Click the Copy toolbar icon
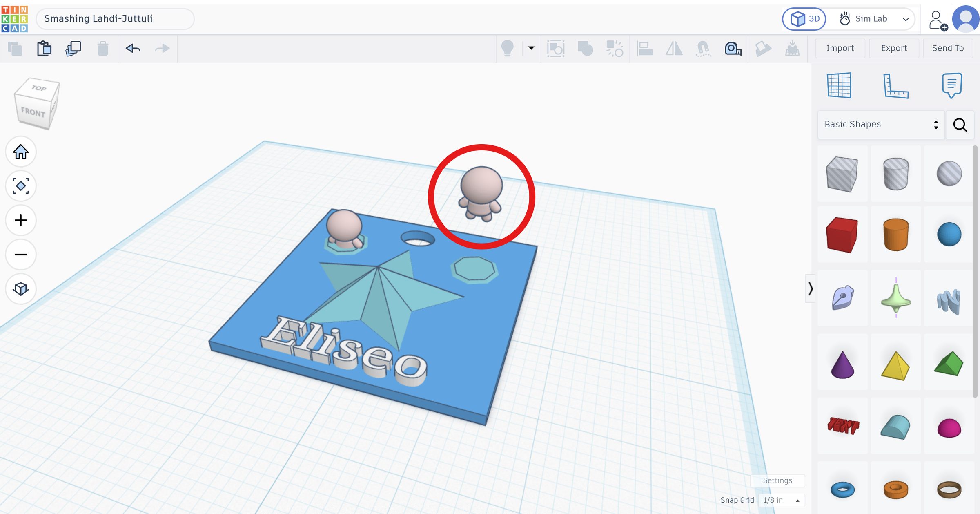Screen dimensions: 980x514 [15, 49]
